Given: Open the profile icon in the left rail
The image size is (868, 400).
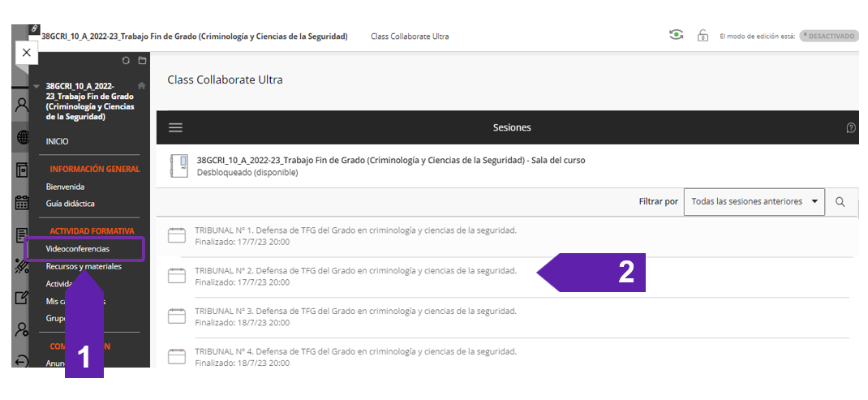Looking at the screenshot, I should pyautogui.click(x=22, y=105).
